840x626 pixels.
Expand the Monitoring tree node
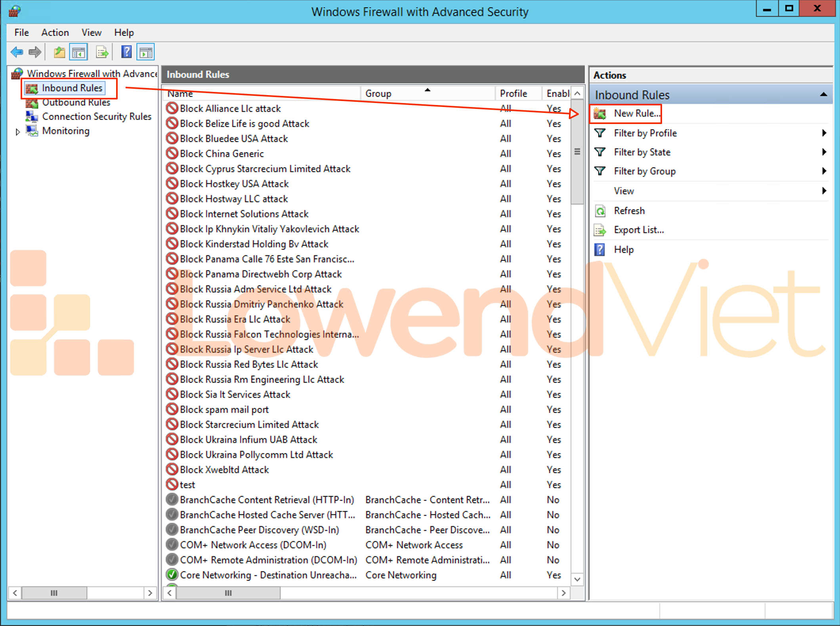point(17,132)
